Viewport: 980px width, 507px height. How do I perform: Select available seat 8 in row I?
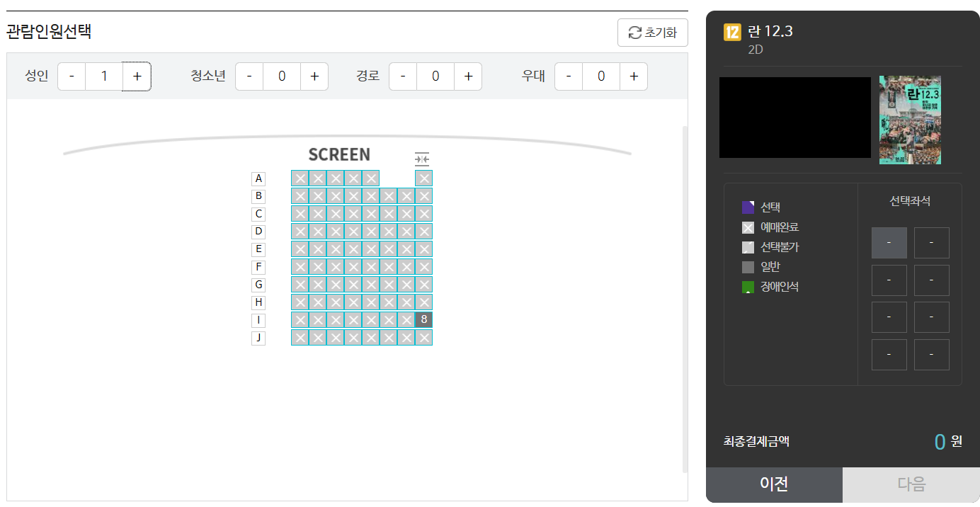(423, 319)
